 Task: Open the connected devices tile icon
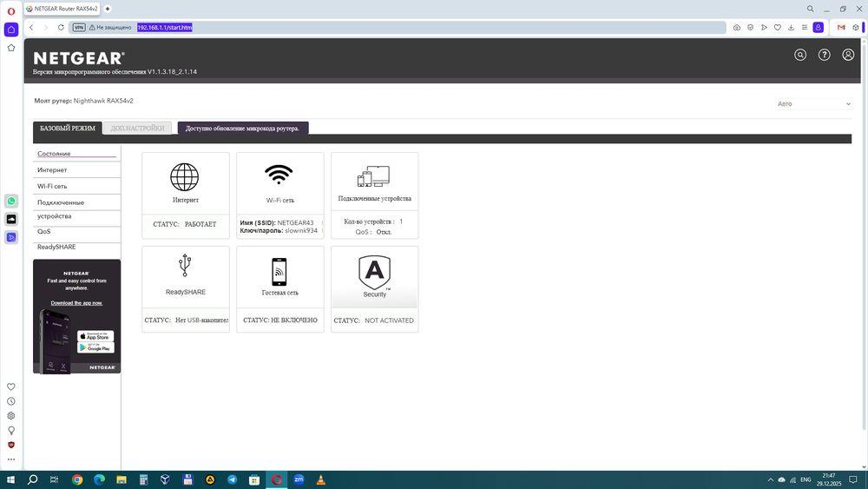(x=373, y=176)
